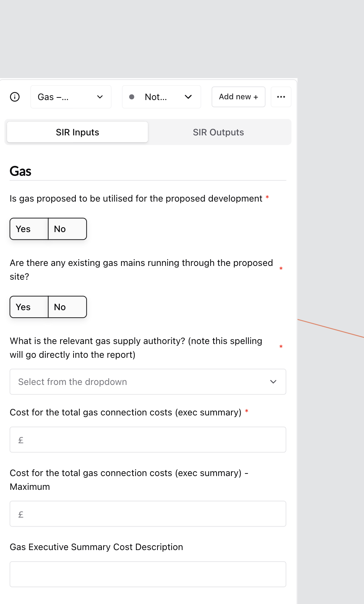Click the Gas section heading
364x604 pixels.
point(20,171)
